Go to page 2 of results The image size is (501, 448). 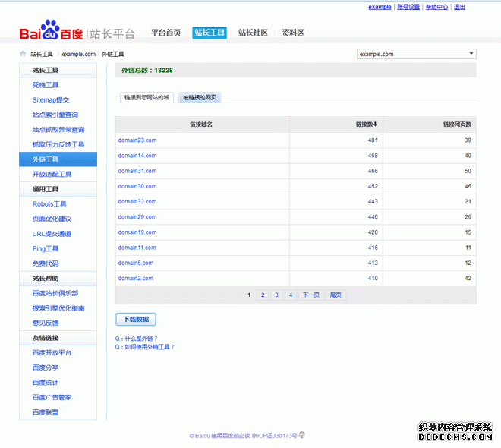[263, 295]
